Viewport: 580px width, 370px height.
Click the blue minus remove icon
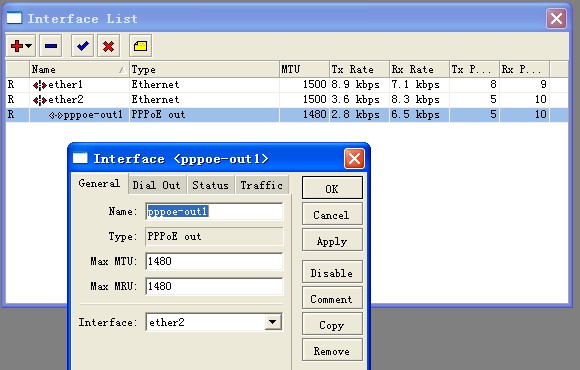pyautogui.click(x=51, y=46)
